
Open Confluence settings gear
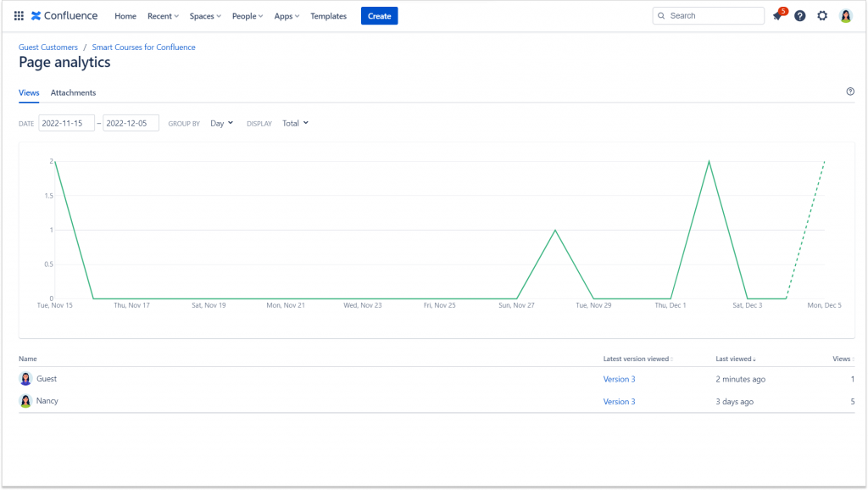pos(821,15)
